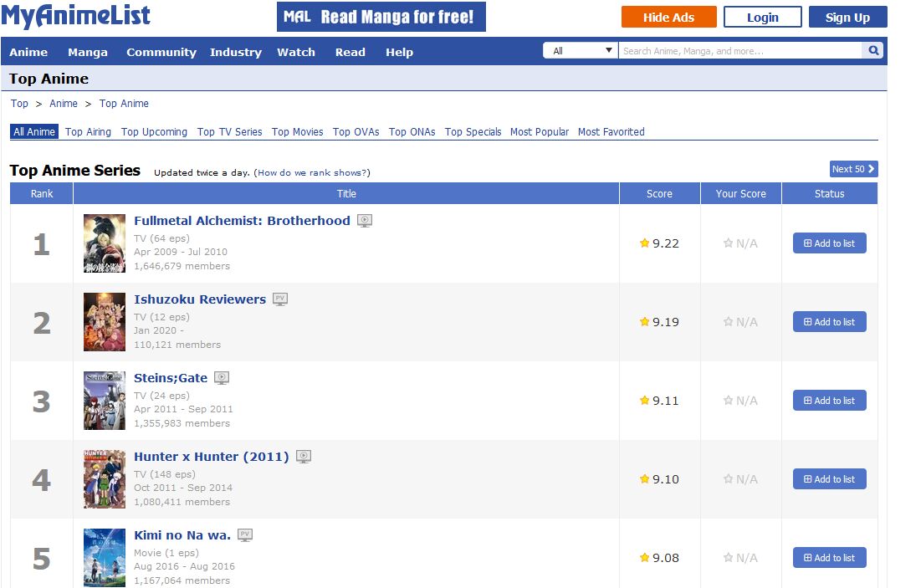
Task: Switch to the Top Airing tab
Action: pos(88,131)
